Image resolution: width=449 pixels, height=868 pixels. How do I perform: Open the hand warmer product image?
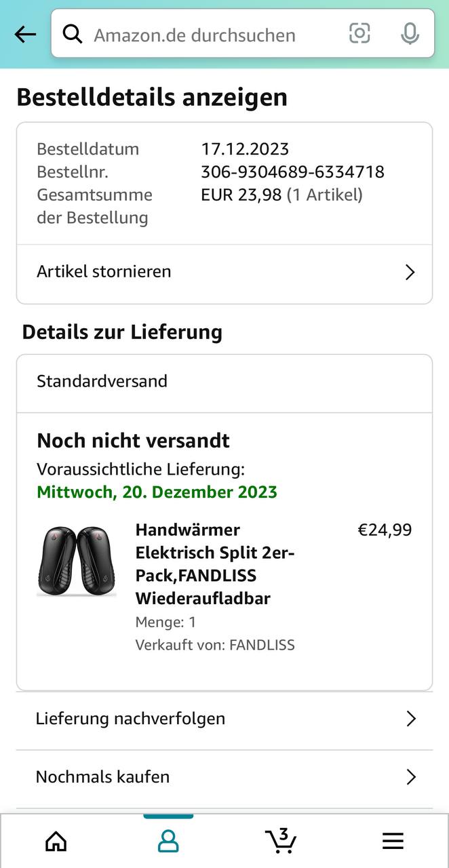77,562
